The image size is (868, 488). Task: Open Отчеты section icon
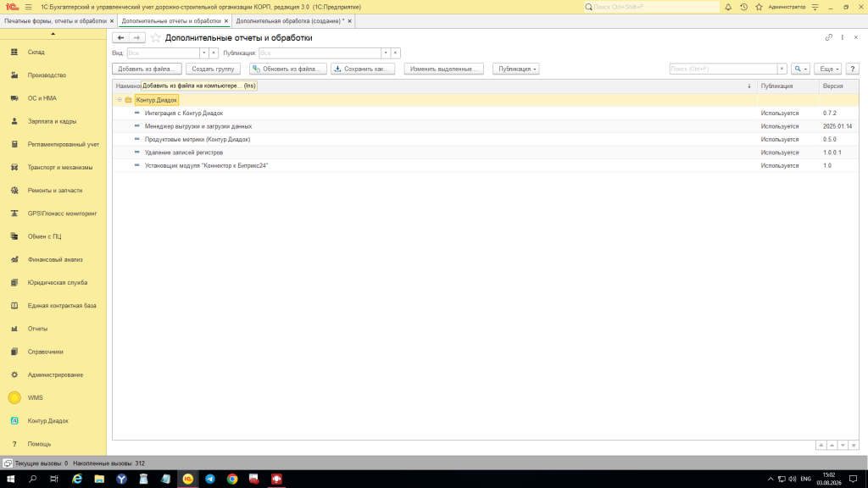(x=14, y=329)
